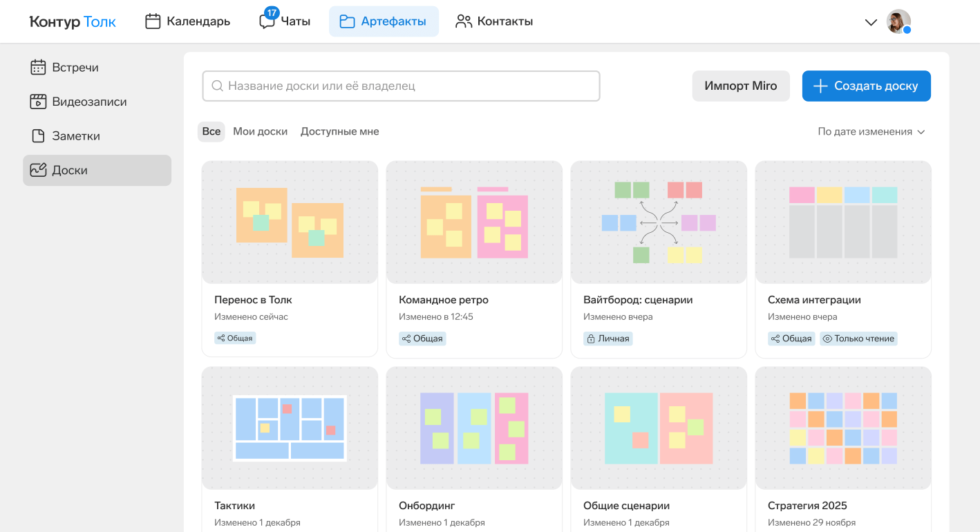Open the По дате изменения sort dropdown
Image resolution: width=980 pixels, height=532 pixels.
(871, 131)
